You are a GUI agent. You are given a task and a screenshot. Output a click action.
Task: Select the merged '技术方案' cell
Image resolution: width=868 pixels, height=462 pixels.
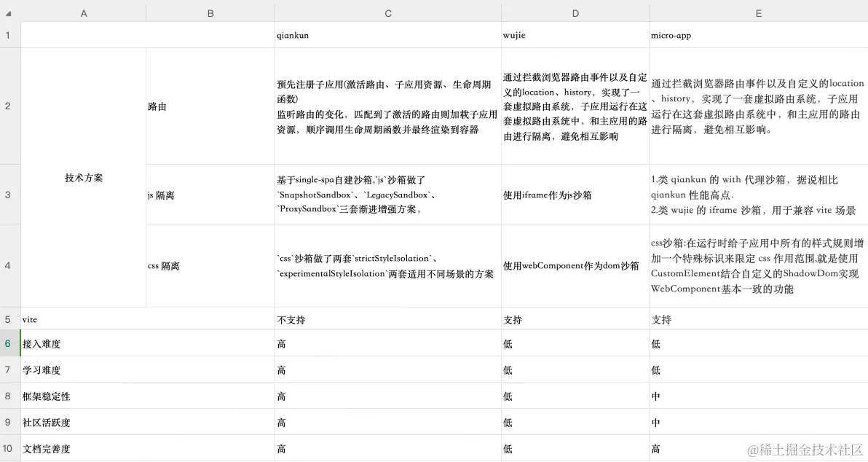(84, 177)
